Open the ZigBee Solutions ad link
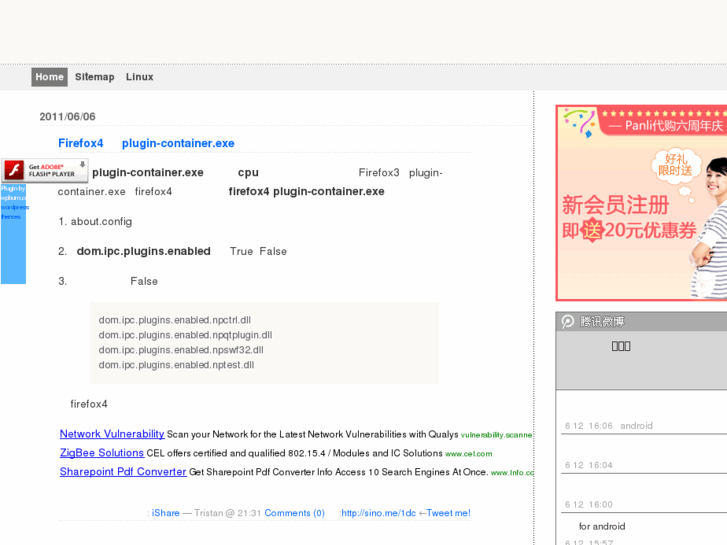Screen dimensions: 727x545 click(88, 453)
